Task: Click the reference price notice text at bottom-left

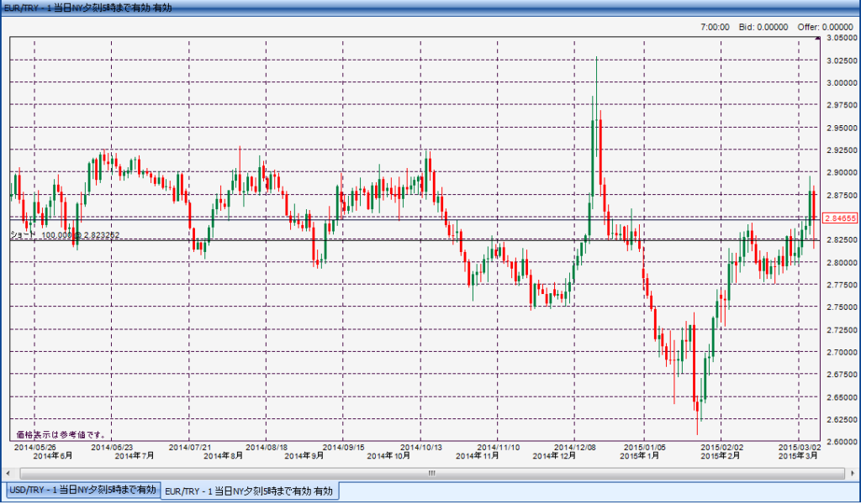Action: [x=61, y=434]
